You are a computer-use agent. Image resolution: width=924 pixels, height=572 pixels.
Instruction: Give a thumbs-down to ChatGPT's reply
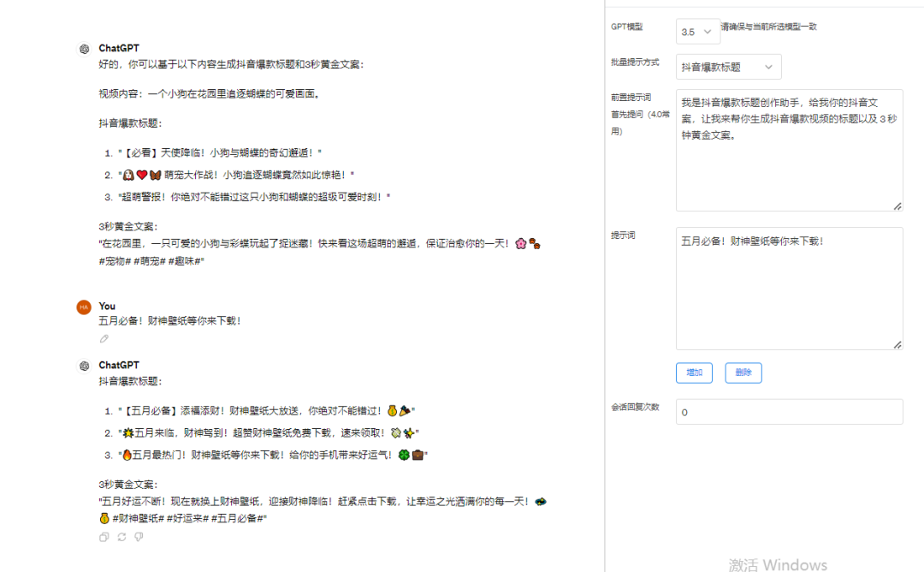coord(138,537)
